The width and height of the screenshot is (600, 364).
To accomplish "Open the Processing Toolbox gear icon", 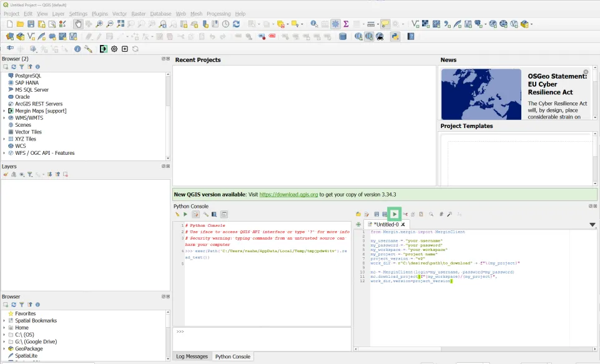I will [335, 24].
